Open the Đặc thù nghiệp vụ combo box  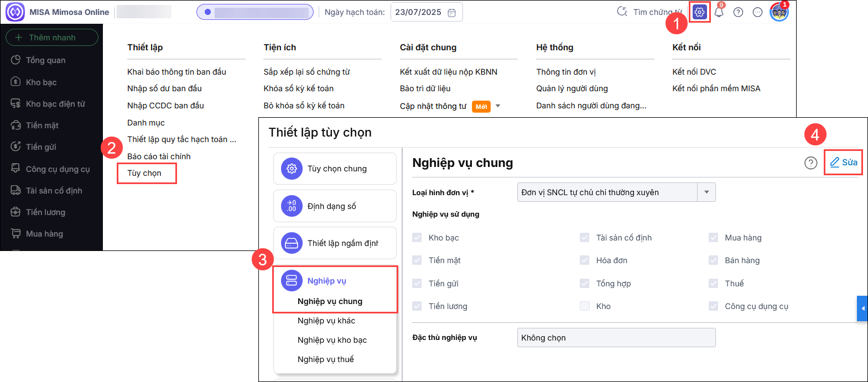[x=616, y=338]
